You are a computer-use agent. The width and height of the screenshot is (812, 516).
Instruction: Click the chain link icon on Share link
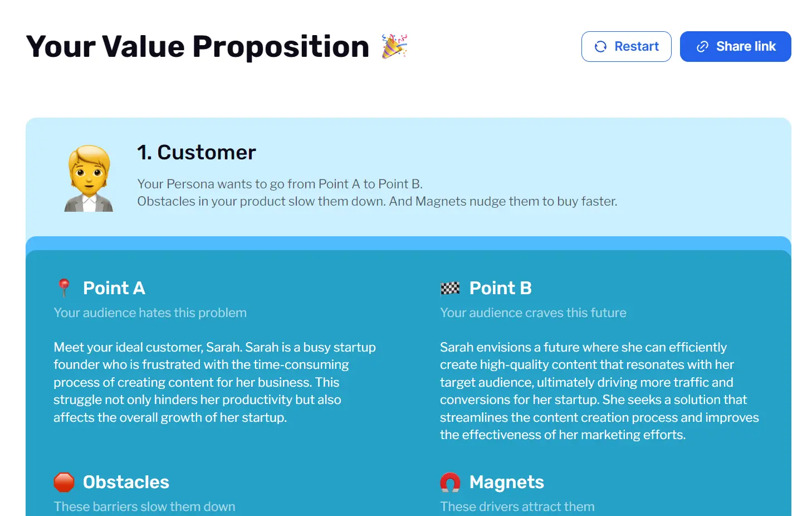pyautogui.click(x=702, y=46)
